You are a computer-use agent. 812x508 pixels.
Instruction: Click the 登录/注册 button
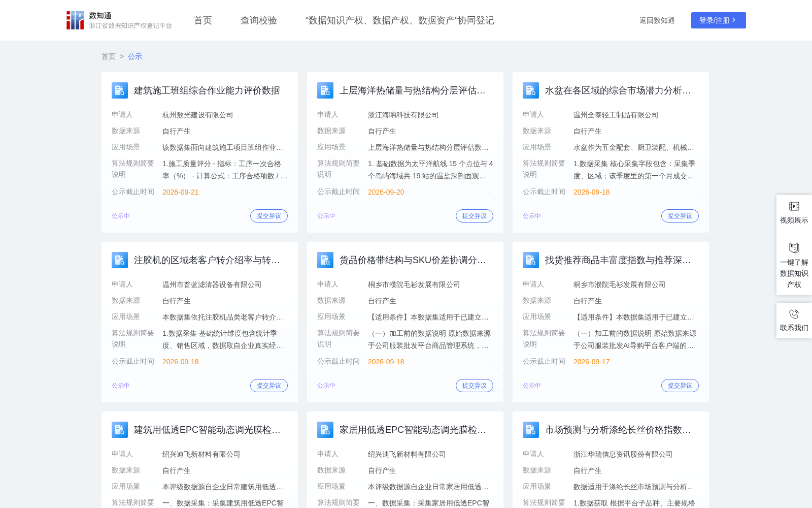click(x=719, y=20)
